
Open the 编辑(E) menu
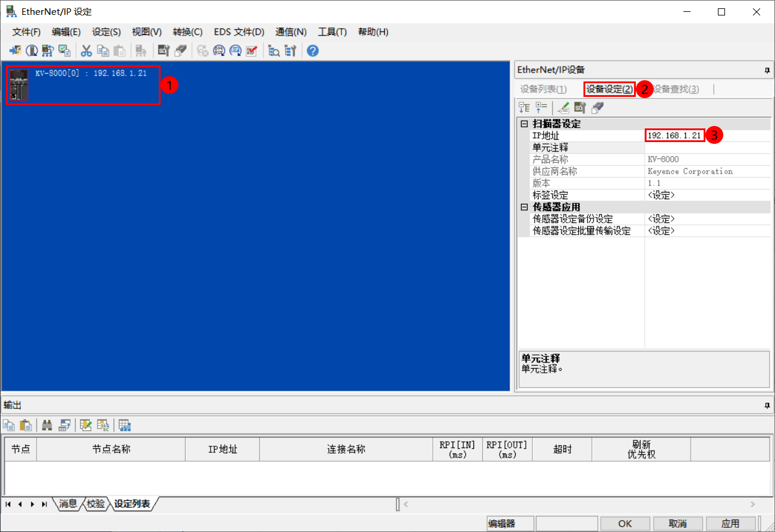pos(66,32)
